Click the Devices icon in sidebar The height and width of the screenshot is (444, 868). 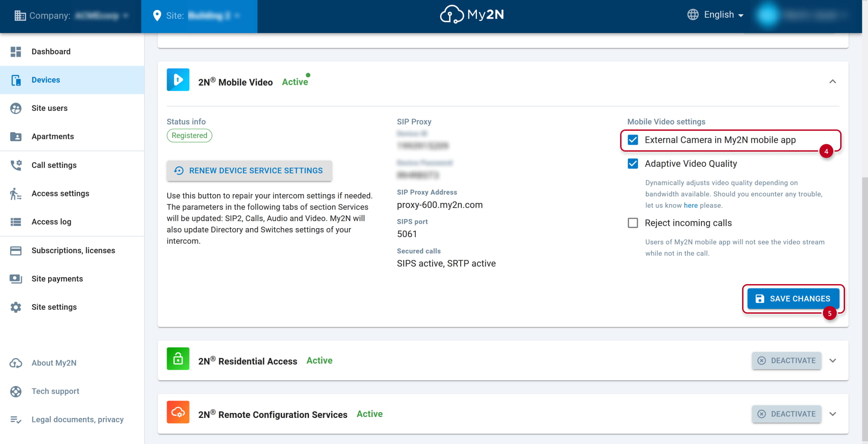click(x=16, y=80)
